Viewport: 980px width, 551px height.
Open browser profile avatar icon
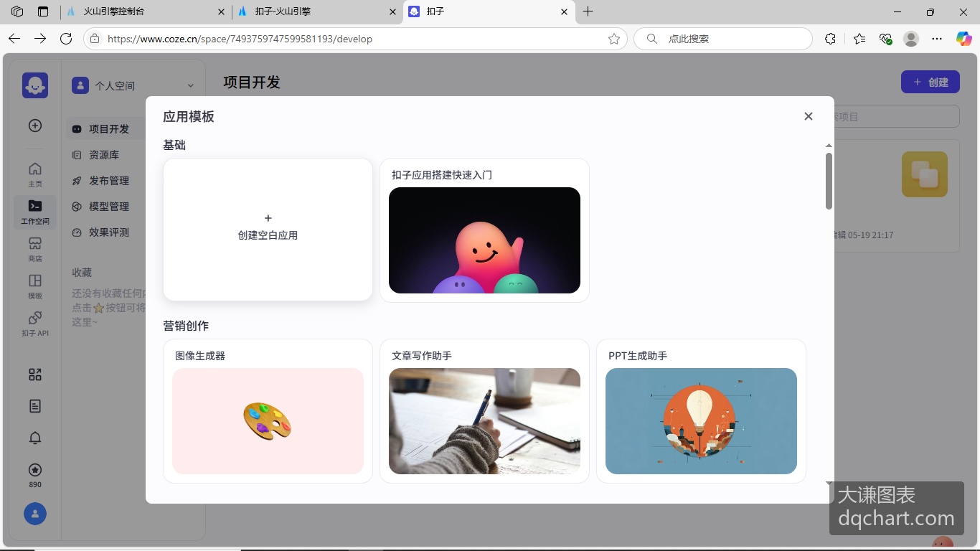pyautogui.click(x=911, y=39)
